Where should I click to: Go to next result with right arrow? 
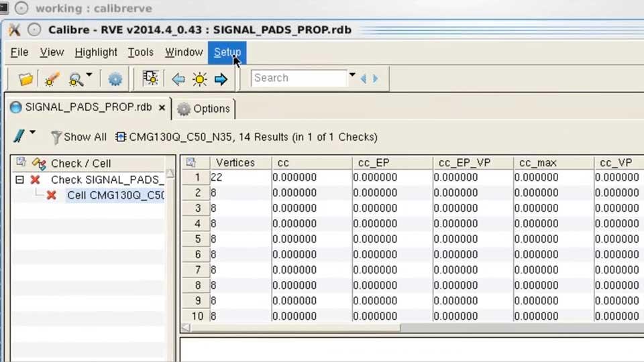pyautogui.click(x=221, y=79)
